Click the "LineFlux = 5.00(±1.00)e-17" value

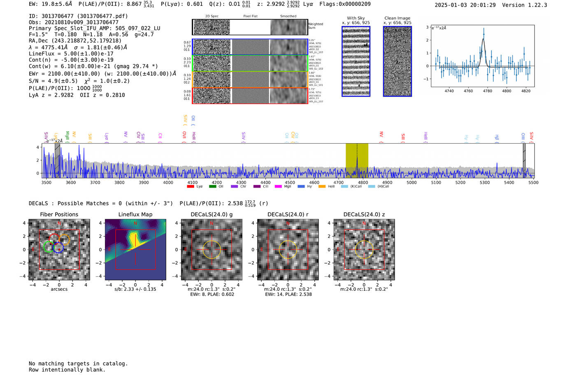tap(71, 53)
